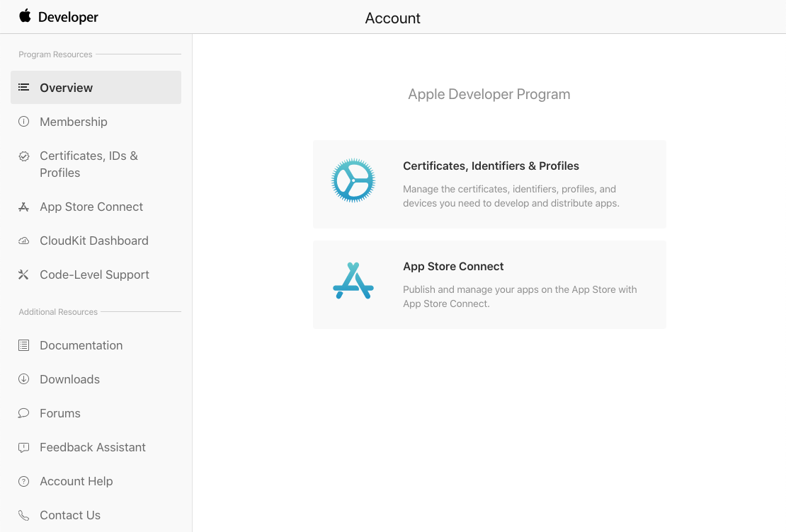
Task: Select Feedback Assistant in the sidebar
Action: click(96, 447)
